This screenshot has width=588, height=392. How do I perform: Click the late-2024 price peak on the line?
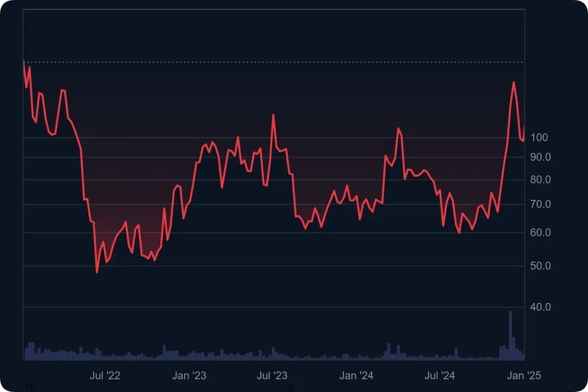514,82
